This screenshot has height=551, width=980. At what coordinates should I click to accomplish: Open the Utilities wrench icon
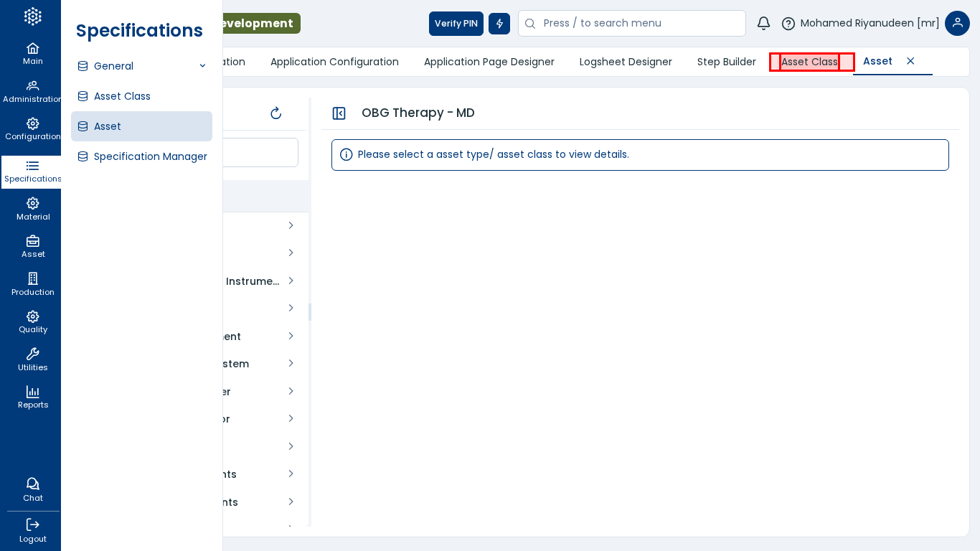32,354
